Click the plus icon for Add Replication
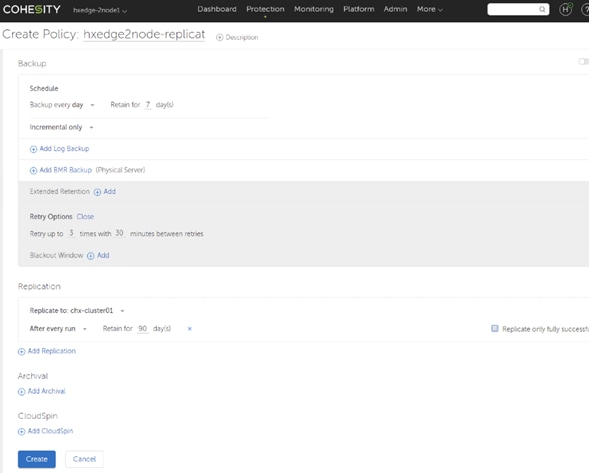This screenshot has height=473, width=589. click(21, 352)
